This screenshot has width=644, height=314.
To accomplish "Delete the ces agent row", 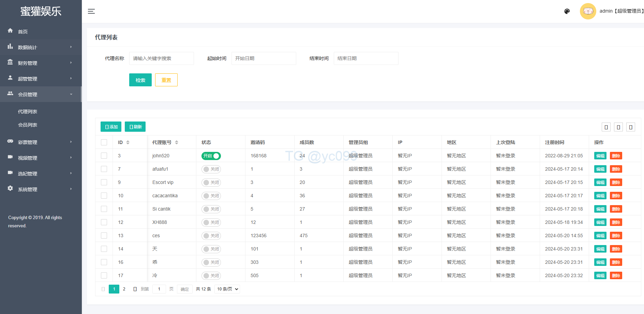I will 616,235.
